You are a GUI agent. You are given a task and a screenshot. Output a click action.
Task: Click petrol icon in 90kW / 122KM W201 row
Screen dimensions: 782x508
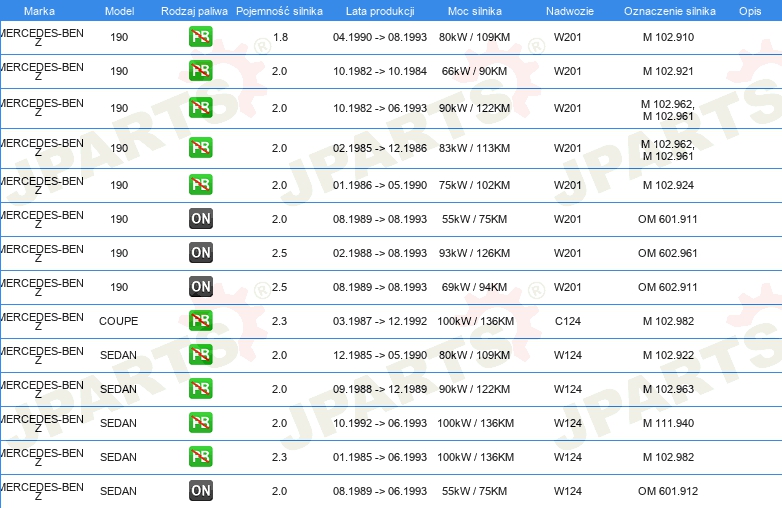coord(200,108)
